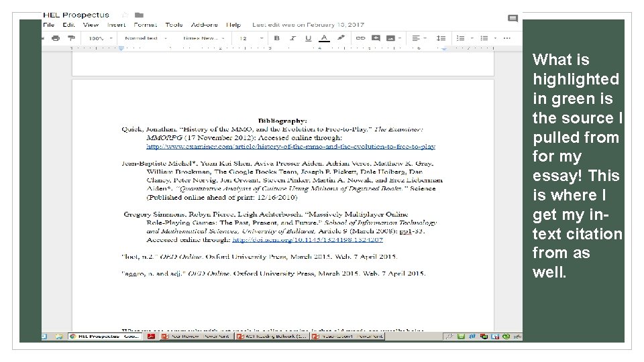Insert a link using the link icon
The image size is (644, 362).
pyautogui.click(x=361, y=38)
